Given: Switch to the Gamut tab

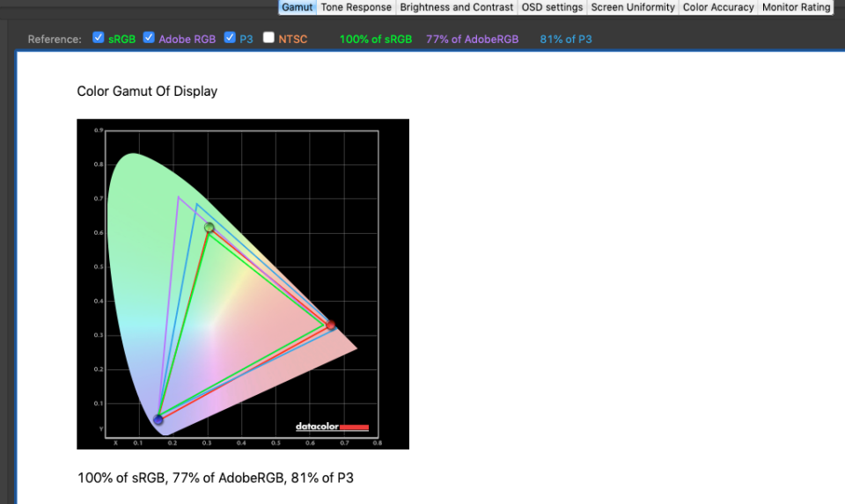Looking at the screenshot, I should (297, 7).
